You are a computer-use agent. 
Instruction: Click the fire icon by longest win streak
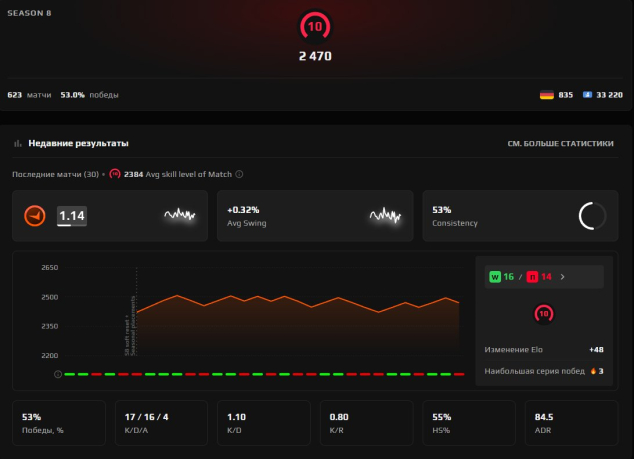pos(593,371)
